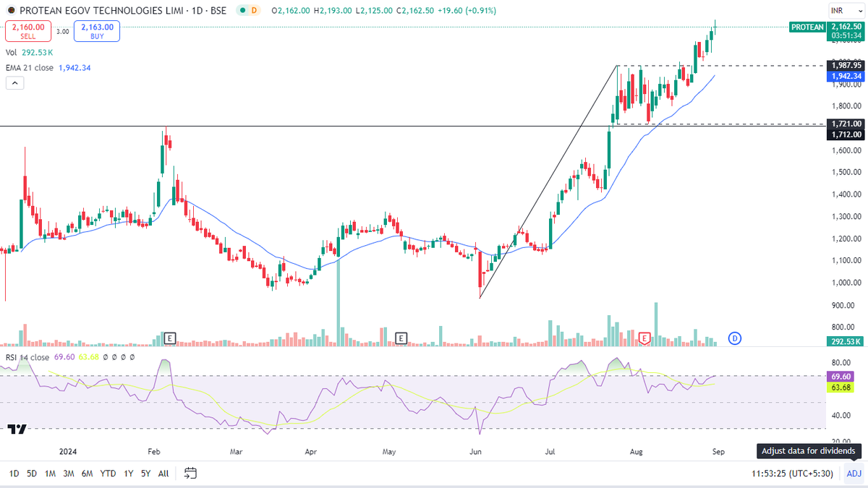Click the RSI 14 close indicator label
Image resolution: width=868 pixels, height=488 pixels.
[x=27, y=357]
